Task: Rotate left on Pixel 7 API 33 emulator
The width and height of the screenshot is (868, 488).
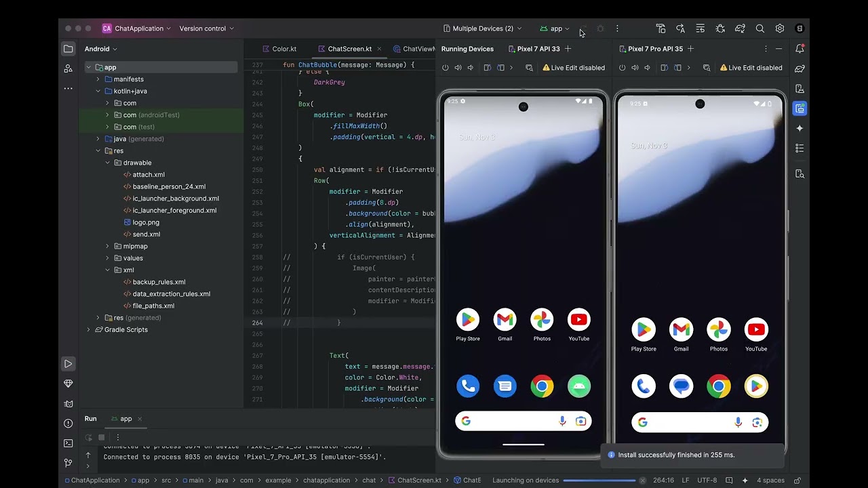Action: click(x=487, y=68)
